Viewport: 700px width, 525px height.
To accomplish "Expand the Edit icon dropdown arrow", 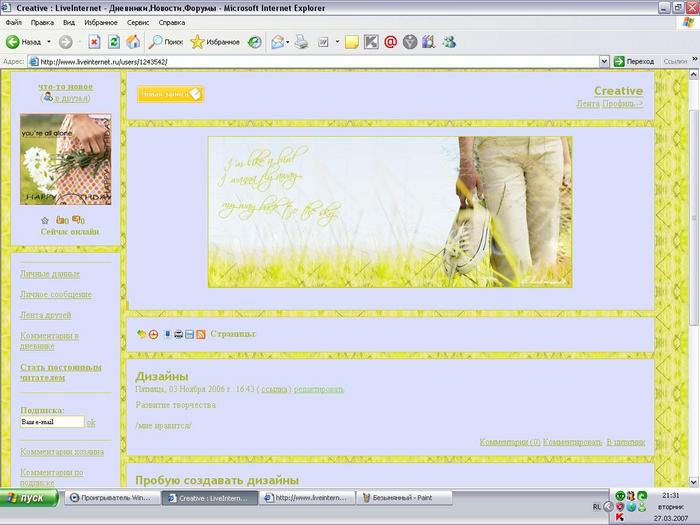I will coord(337,42).
